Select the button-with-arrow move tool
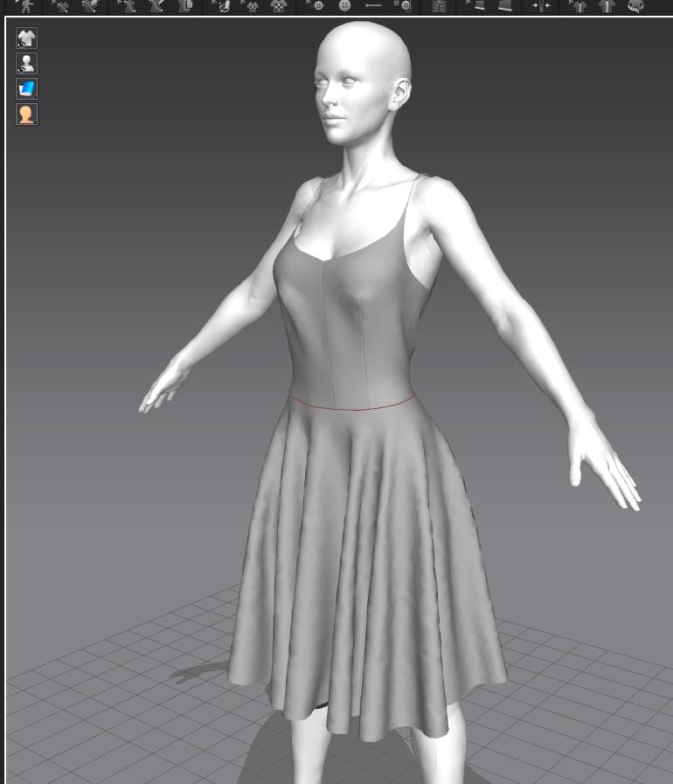 pos(315,5)
